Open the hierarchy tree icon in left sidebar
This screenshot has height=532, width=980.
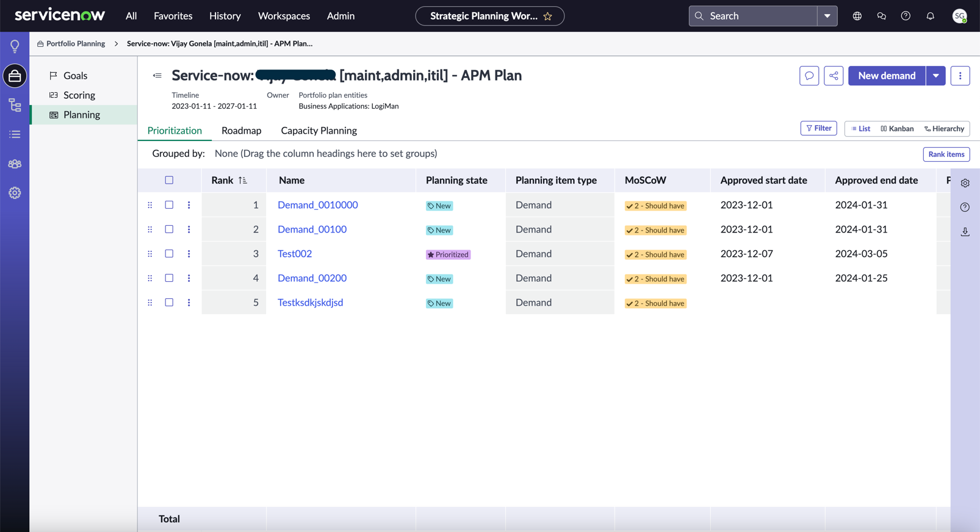[x=15, y=105]
